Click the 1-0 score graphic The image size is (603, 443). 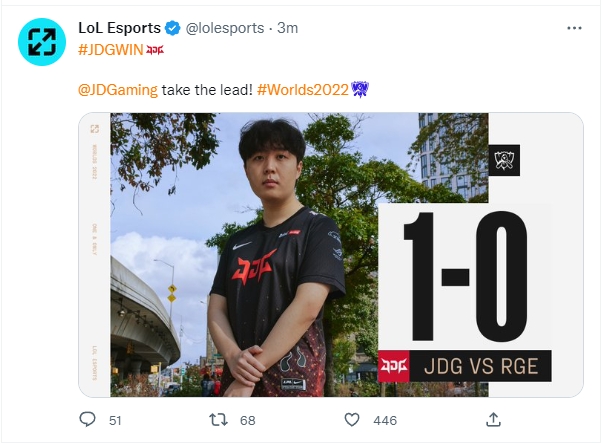tap(465, 276)
